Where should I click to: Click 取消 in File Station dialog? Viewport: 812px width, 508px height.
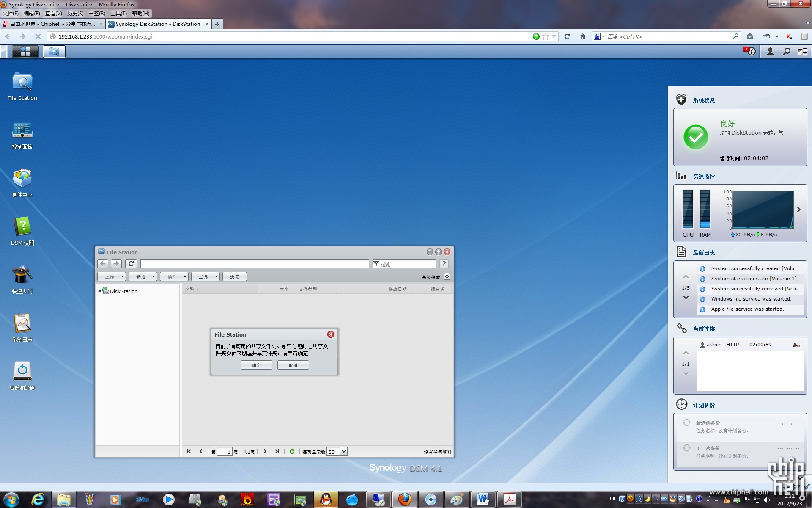(x=293, y=365)
